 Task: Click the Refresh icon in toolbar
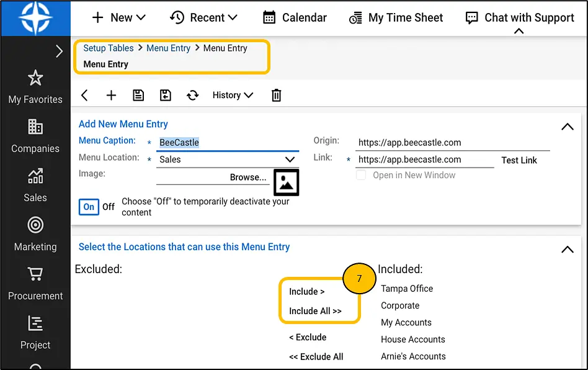pos(192,96)
